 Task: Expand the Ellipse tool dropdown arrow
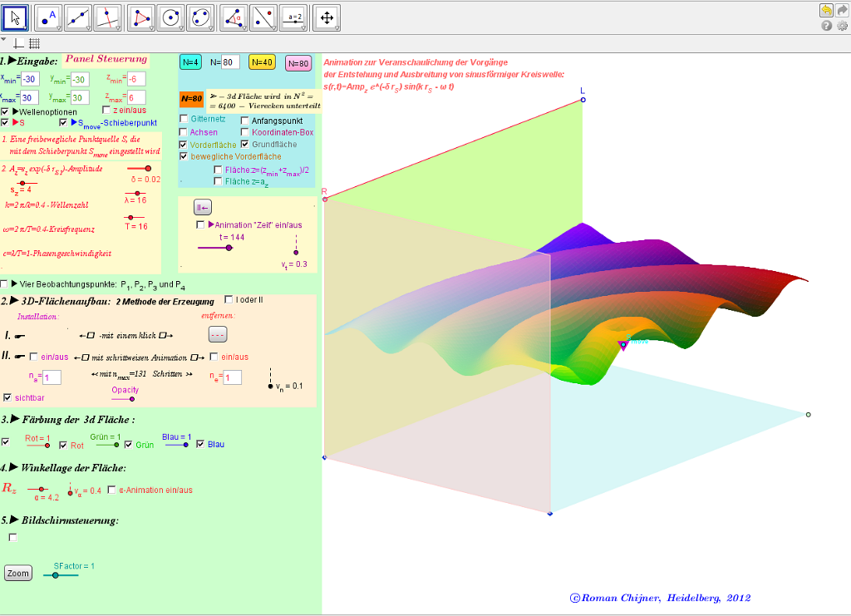coord(210,27)
